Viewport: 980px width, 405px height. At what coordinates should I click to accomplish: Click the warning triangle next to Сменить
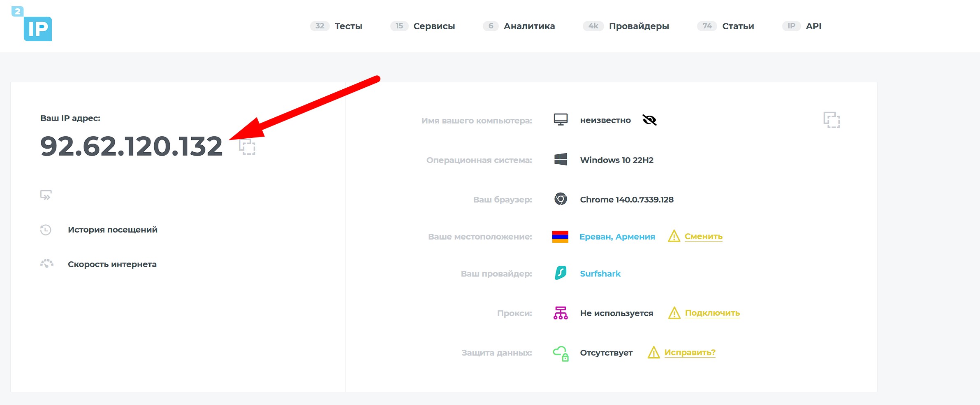point(674,237)
